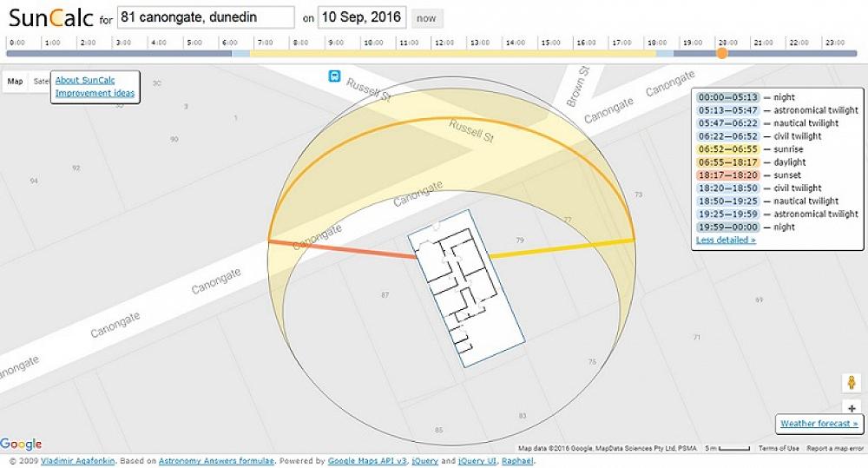Switch to the Map view tab
The image size is (868, 468).
pos(16,82)
